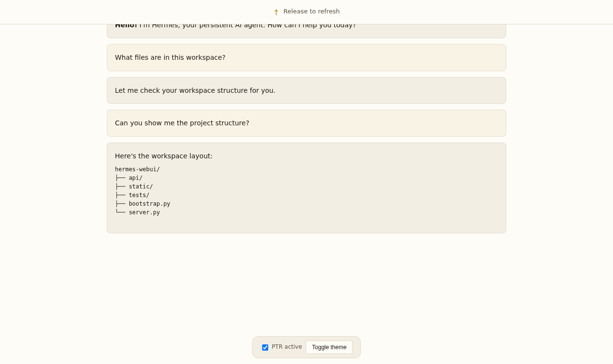Viewport: 613px width, 364px height.
Task: Click the tree branch connector beside api/
Action: [120, 178]
